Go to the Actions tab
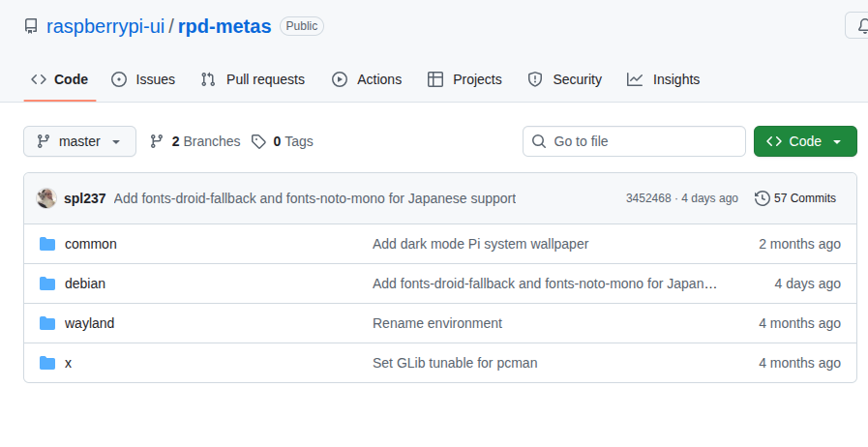868x447 pixels. pos(367,79)
